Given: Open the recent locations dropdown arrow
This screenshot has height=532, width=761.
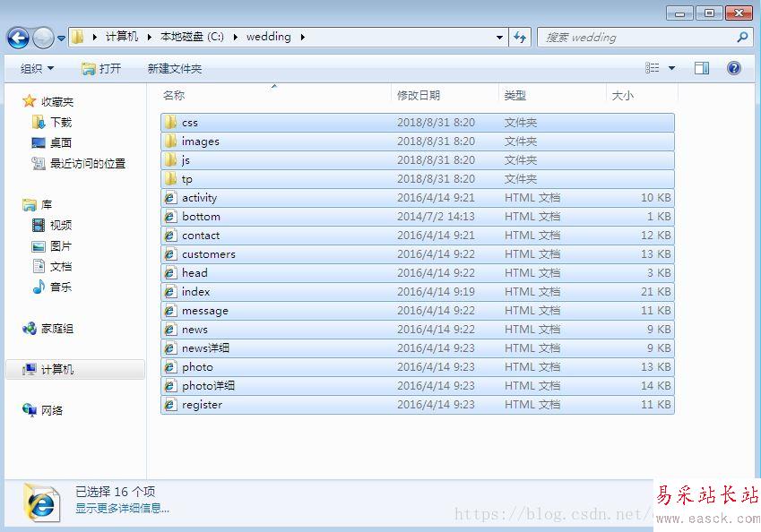Looking at the screenshot, I should pos(61,38).
